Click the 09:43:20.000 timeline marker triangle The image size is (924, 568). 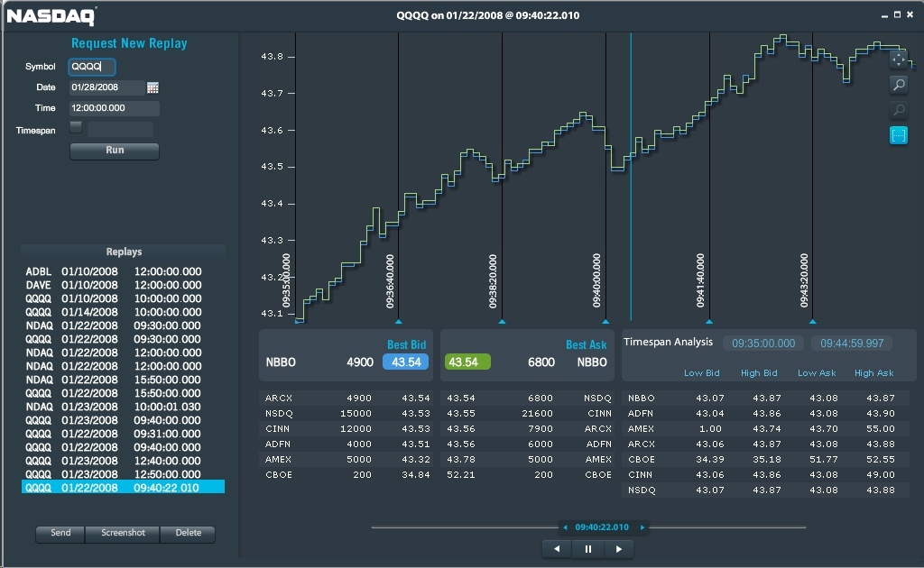point(813,322)
